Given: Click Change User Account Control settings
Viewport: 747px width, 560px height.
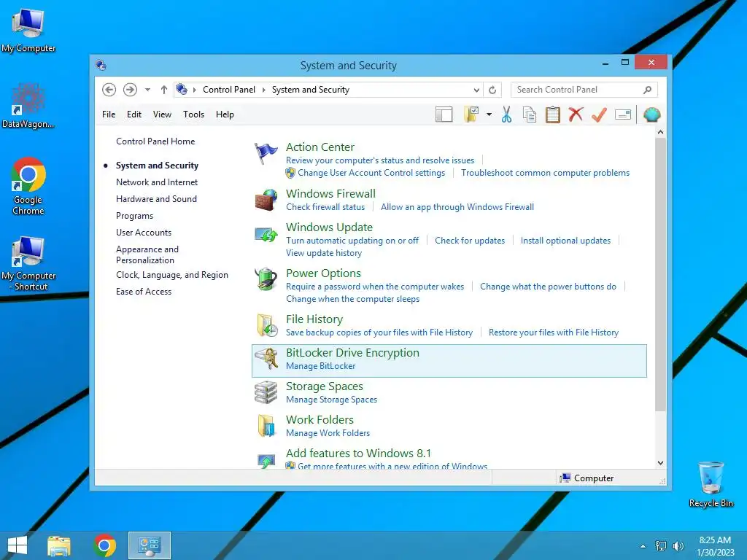Looking at the screenshot, I should pos(371,173).
